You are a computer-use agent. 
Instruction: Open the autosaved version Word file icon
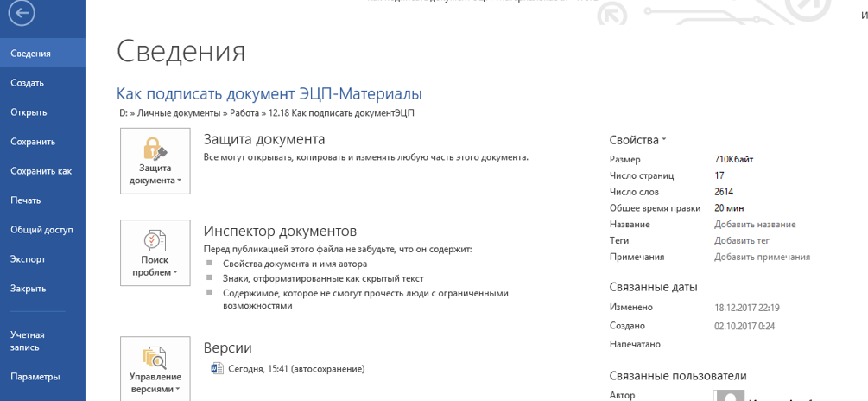(217, 369)
